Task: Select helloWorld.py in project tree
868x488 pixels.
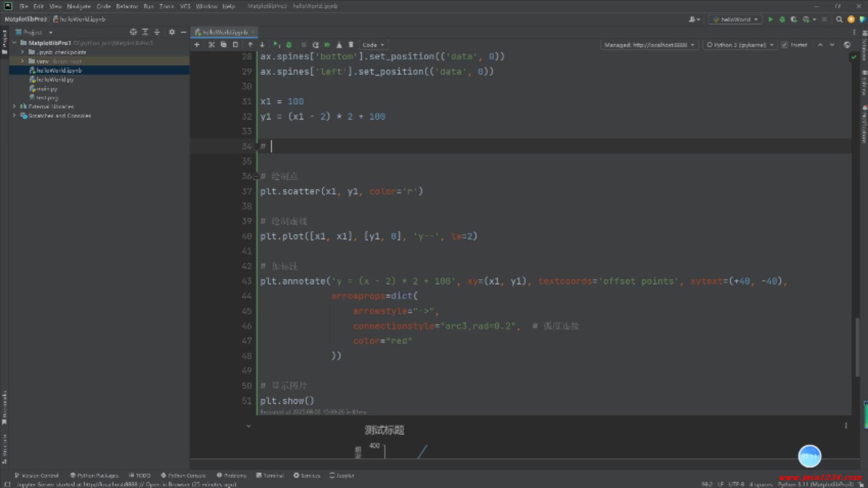Action: point(55,80)
